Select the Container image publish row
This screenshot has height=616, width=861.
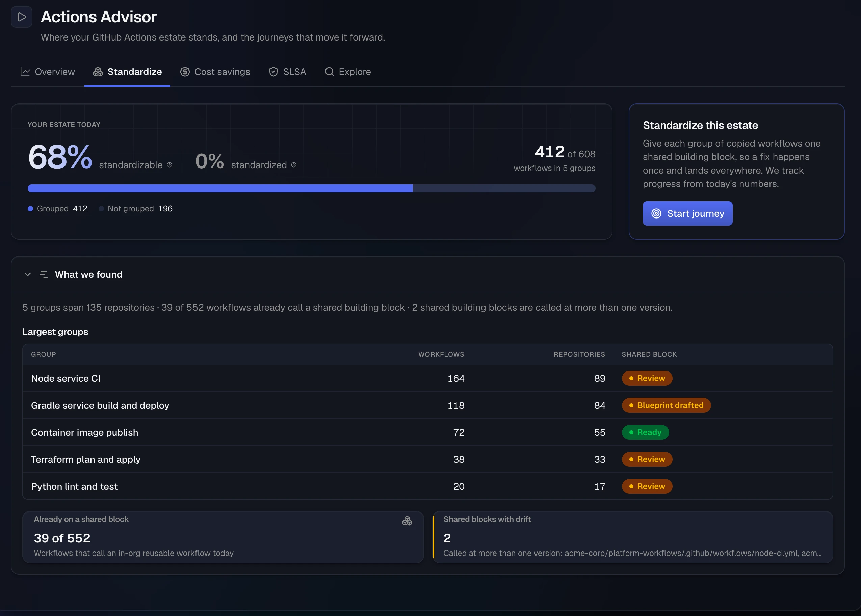[x=428, y=432]
